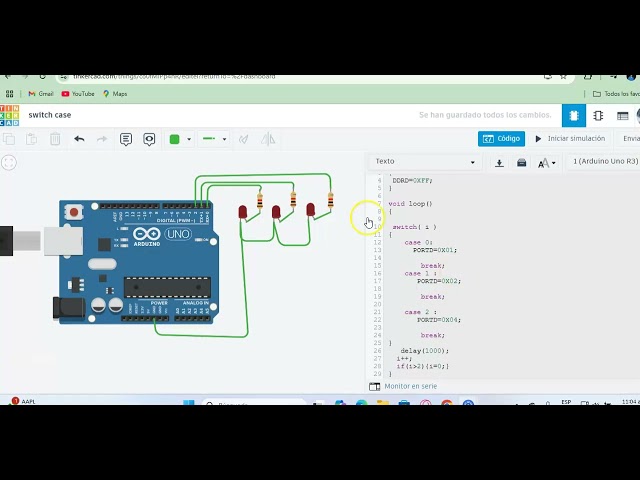Open the libraries icon in code panel
The height and width of the screenshot is (480, 640).
click(521, 162)
